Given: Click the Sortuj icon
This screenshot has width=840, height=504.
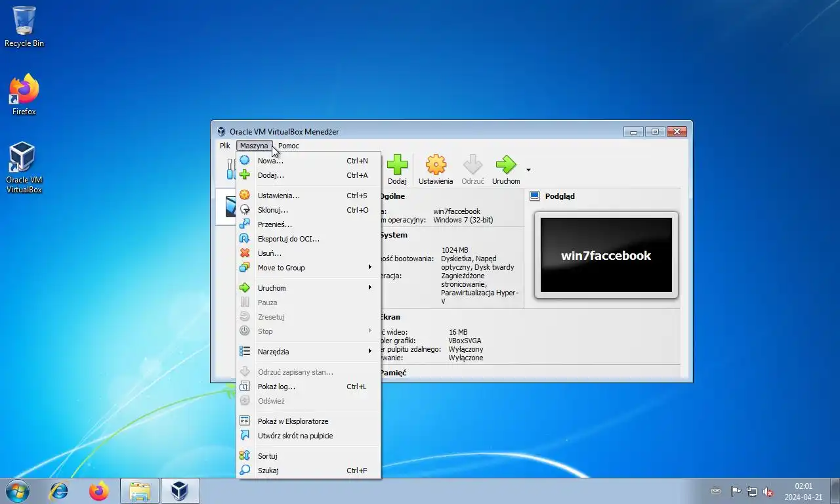Looking at the screenshot, I should (x=245, y=456).
